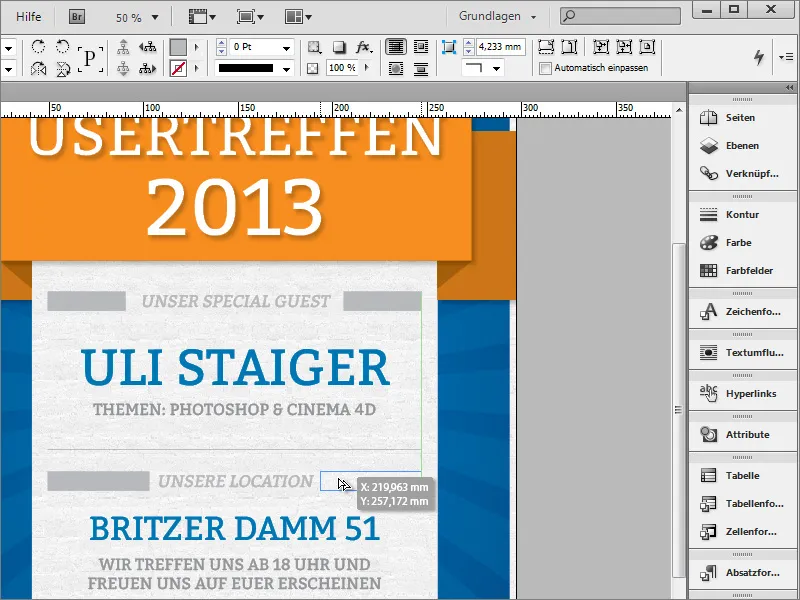Click the quick apply lightning icon
This screenshot has height=600, width=800.
[759, 57]
